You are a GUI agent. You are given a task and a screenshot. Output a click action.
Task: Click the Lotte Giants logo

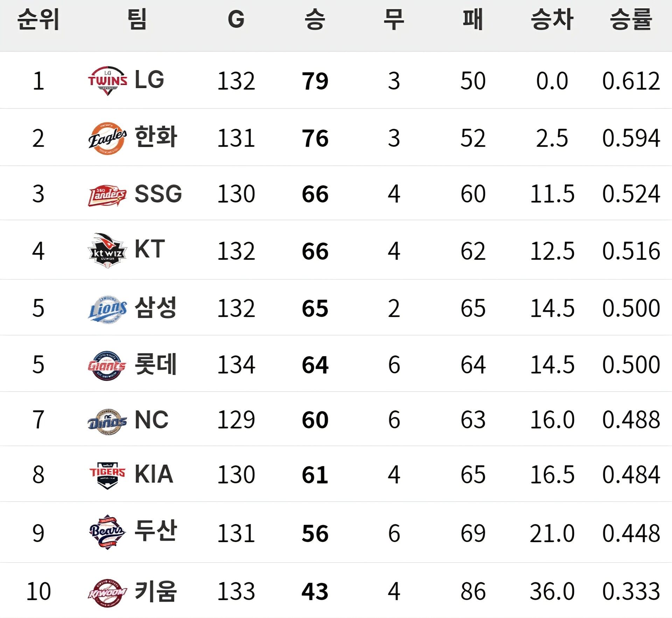tap(107, 366)
